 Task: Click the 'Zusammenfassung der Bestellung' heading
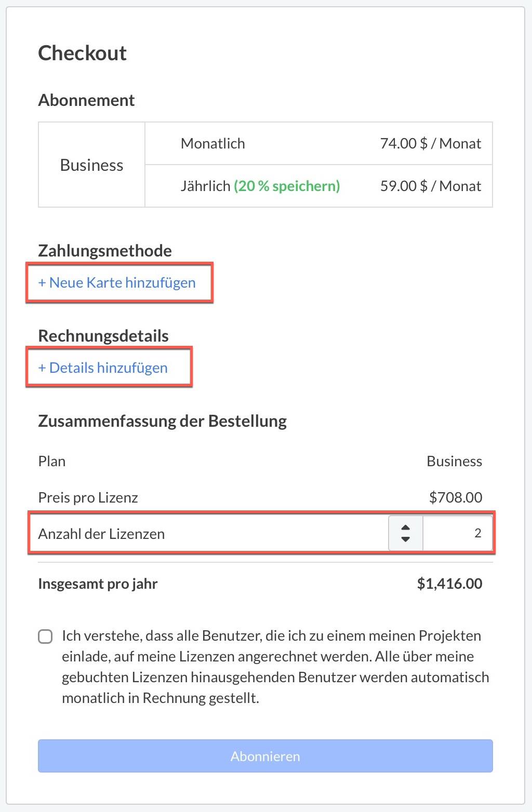(x=162, y=421)
